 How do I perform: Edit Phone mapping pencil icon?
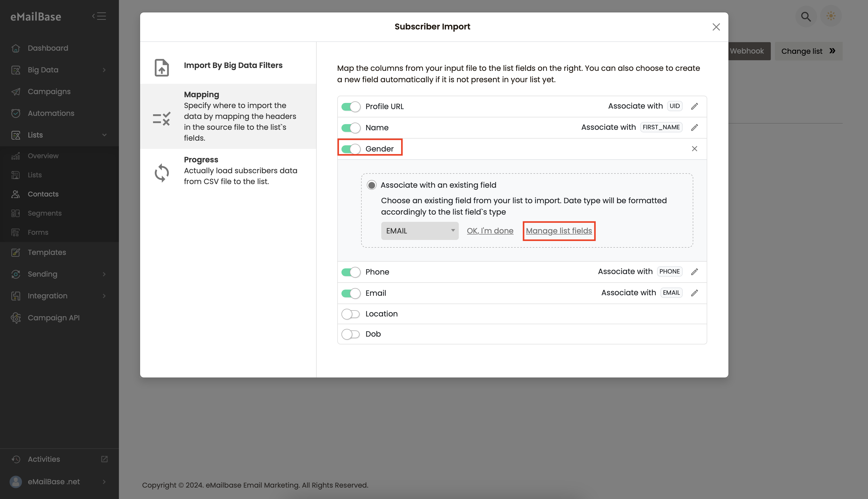point(695,272)
